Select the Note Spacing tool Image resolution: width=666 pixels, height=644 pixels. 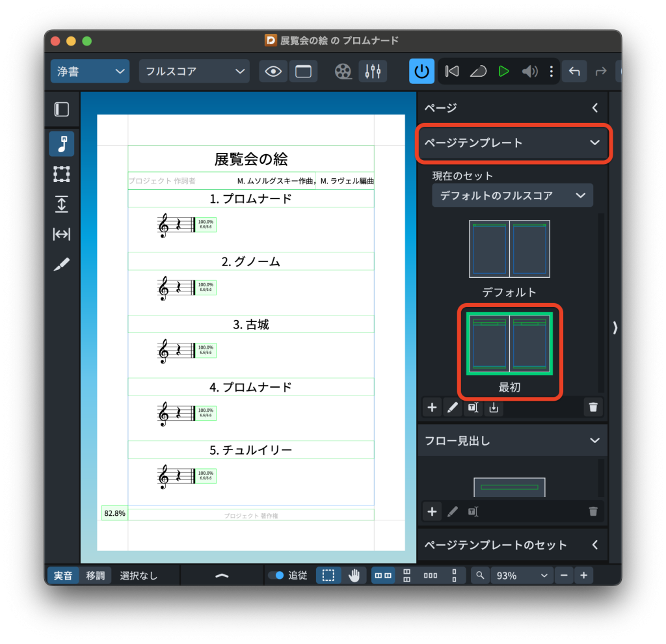coord(61,234)
